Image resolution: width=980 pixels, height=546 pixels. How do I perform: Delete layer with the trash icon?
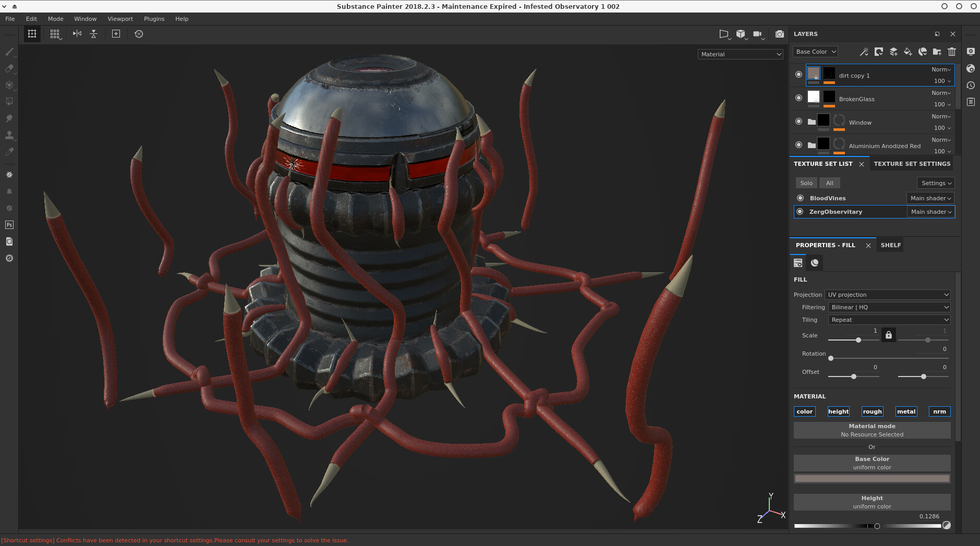[952, 52]
